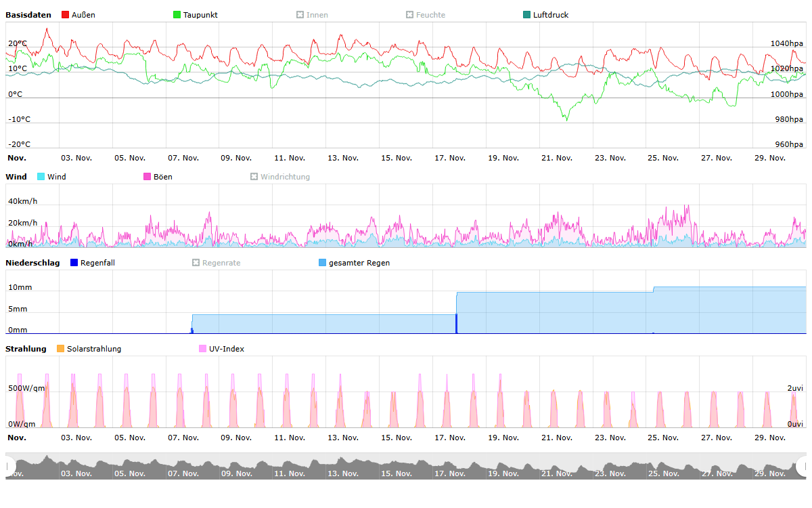This screenshot has height=508, width=812.
Task: Click the dew point minimum near 21. Nov.
Action: 566,119
